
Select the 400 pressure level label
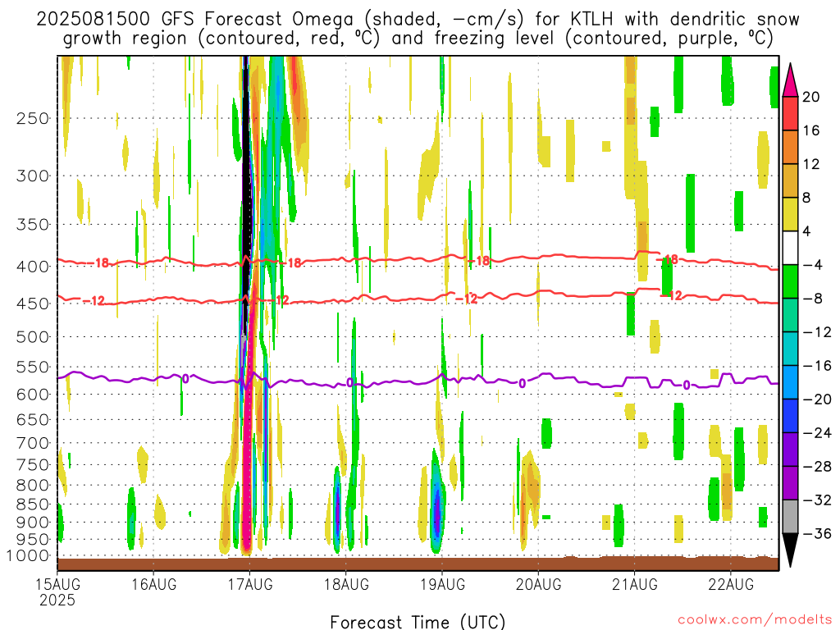coord(33,267)
